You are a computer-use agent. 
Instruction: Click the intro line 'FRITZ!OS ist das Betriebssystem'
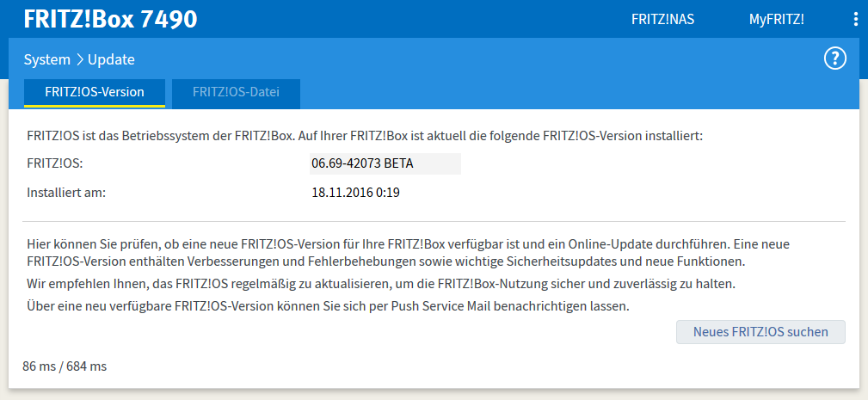tap(365, 136)
